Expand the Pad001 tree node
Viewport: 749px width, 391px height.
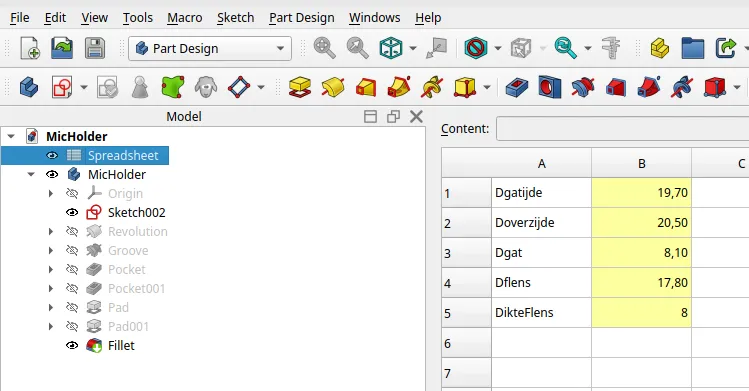click(51, 327)
